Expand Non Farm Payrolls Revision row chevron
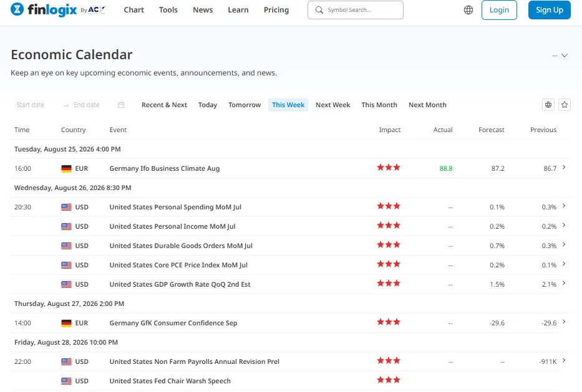 tap(564, 360)
